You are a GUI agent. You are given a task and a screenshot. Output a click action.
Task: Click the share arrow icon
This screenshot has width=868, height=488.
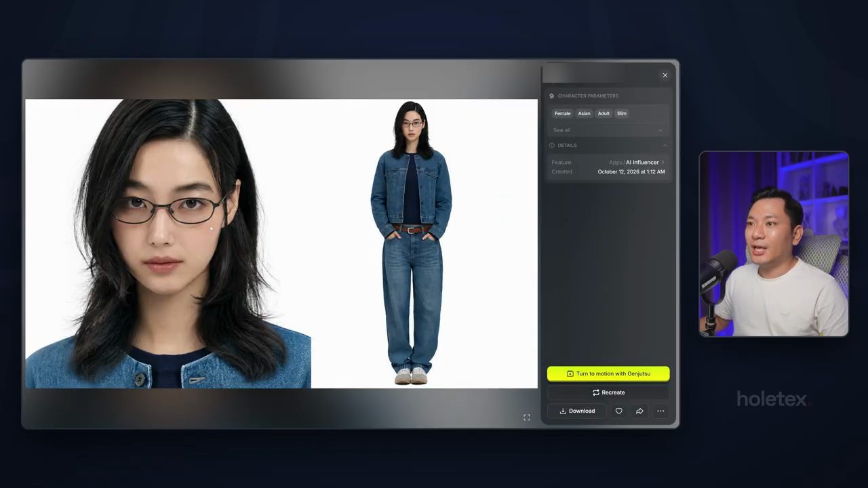coord(639,411)
